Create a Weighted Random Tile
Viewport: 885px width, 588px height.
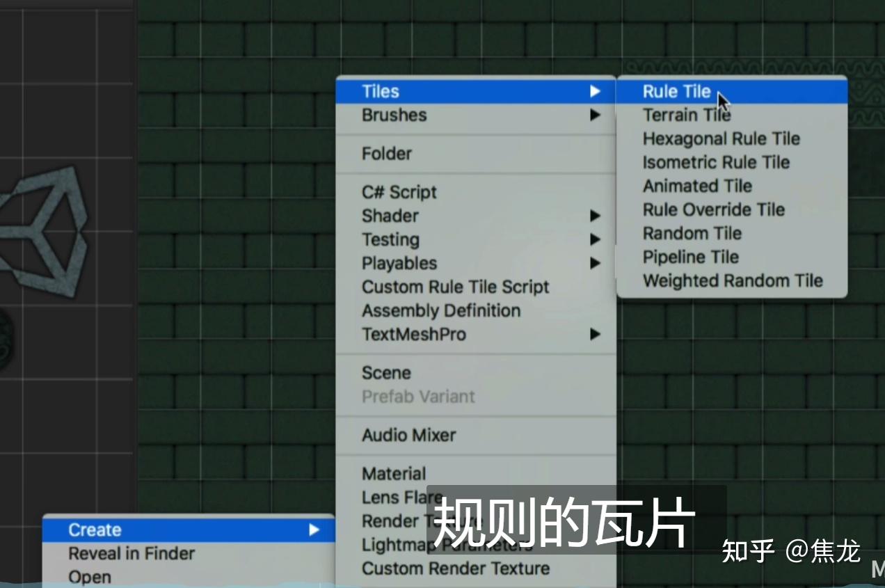coord(733,280)
